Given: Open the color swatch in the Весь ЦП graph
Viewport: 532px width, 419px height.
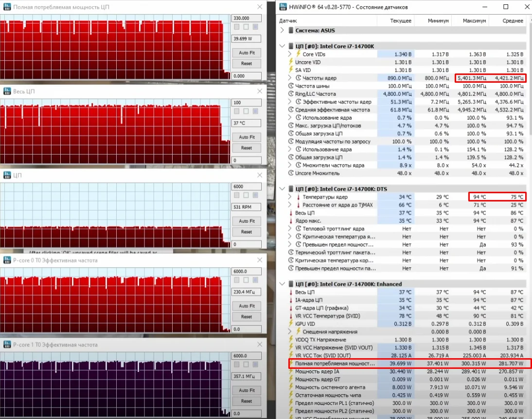Looking at the screenshot, I should (x=255, y=111).
